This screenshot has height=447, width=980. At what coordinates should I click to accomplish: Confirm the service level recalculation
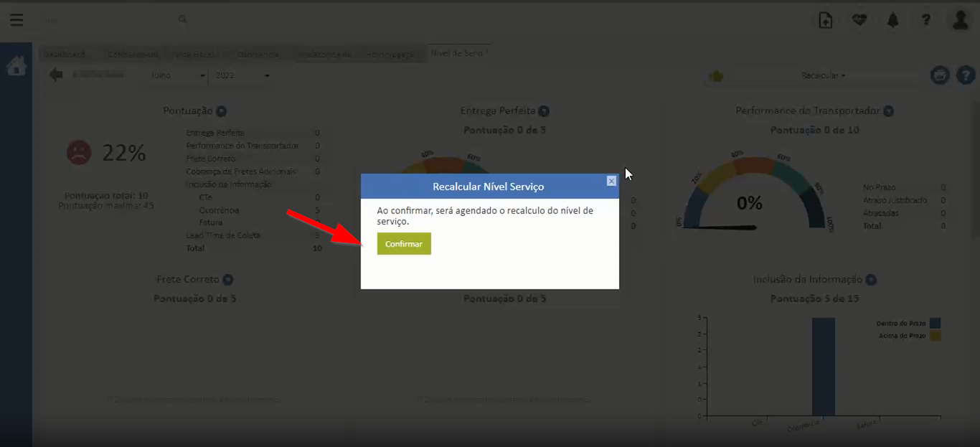tap(403, 243)
